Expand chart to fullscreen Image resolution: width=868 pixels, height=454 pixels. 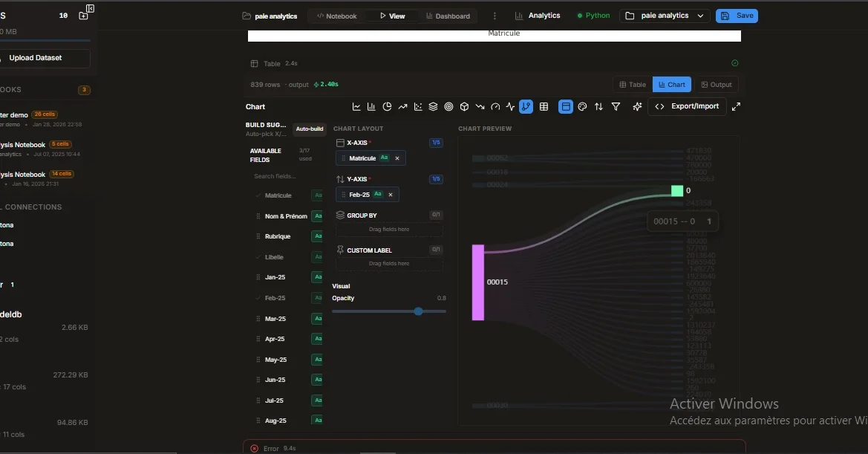(736, 107)
